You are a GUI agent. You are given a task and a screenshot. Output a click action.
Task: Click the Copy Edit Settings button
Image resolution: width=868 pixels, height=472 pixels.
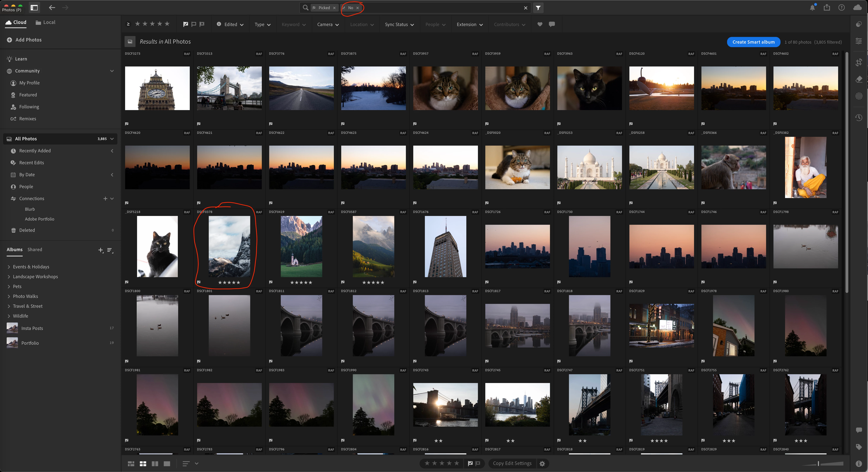pyautogui.click(x=512, y=463)
